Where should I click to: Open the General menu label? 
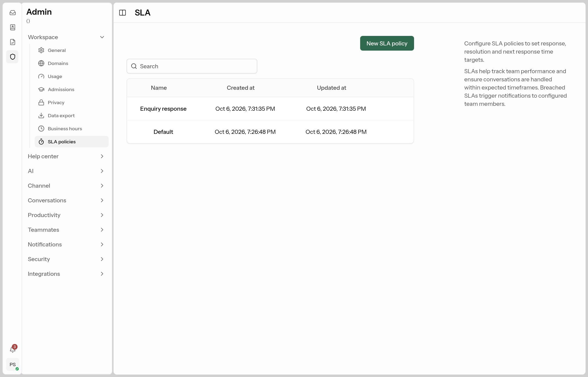pyautogui.click(x=57, y=50)
